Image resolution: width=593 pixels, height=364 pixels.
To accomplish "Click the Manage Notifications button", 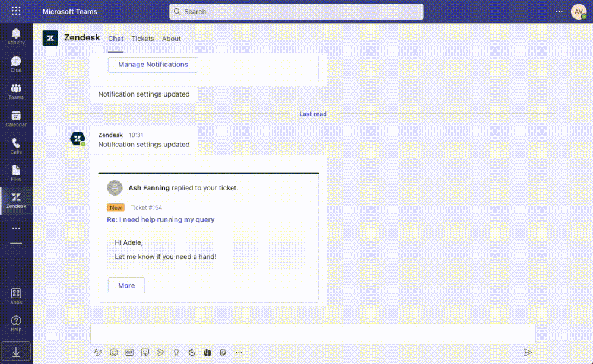I will (153, 65).
